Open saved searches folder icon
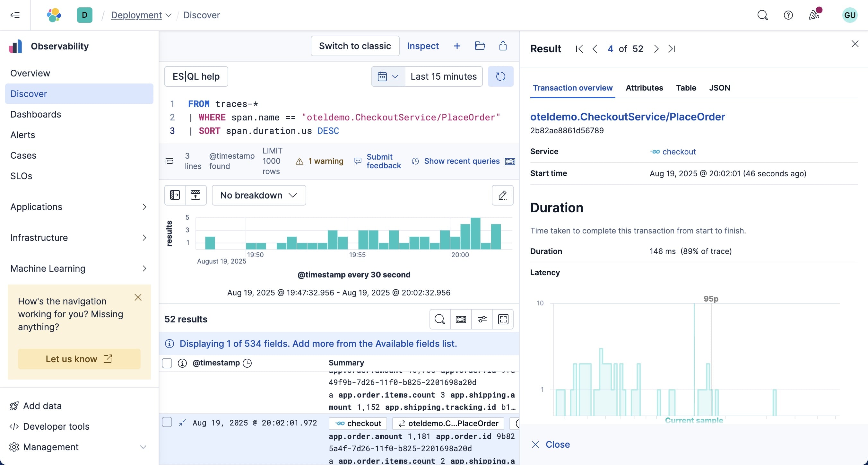Viewport: 868px width, 465px height. point(480,46)
